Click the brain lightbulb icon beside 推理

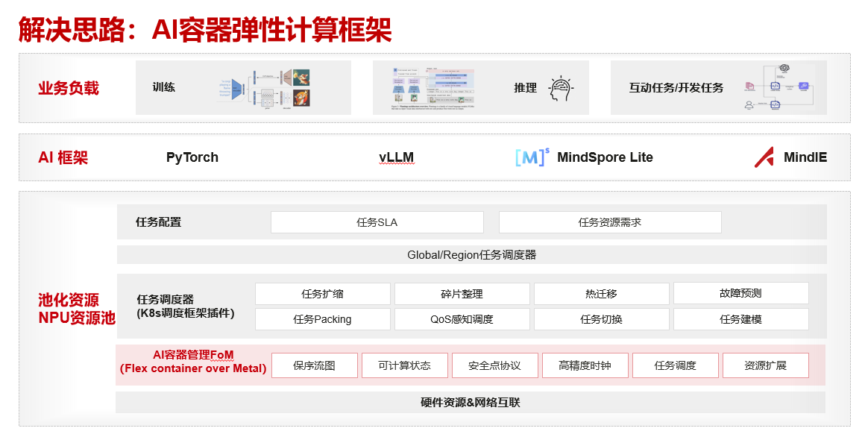[561, 88]
